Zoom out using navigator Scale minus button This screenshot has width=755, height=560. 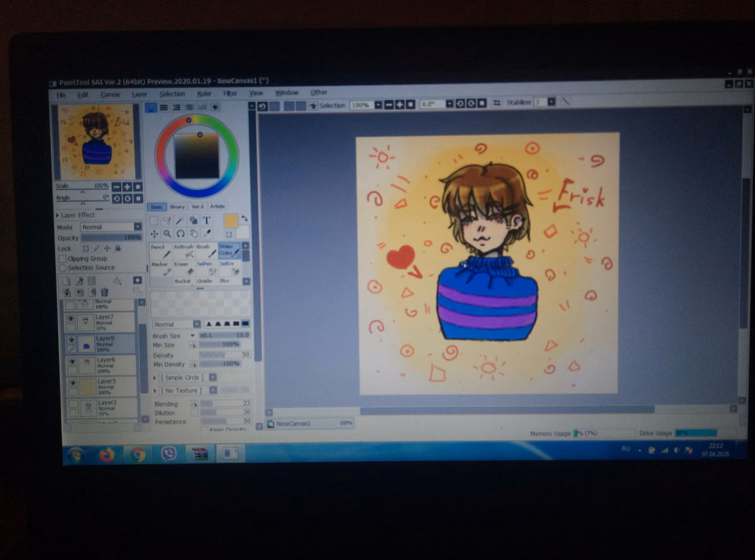[116, 187]
